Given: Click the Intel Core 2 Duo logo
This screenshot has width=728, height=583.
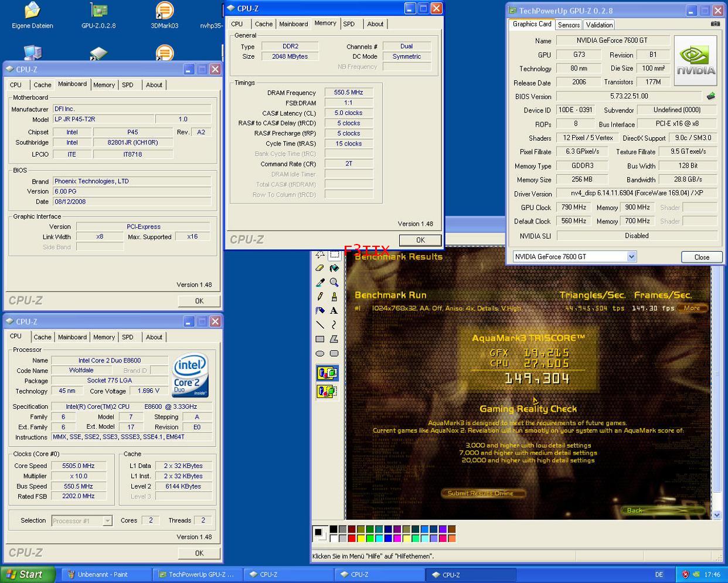Looking at the screenshot, I should [x=190, y=375].
